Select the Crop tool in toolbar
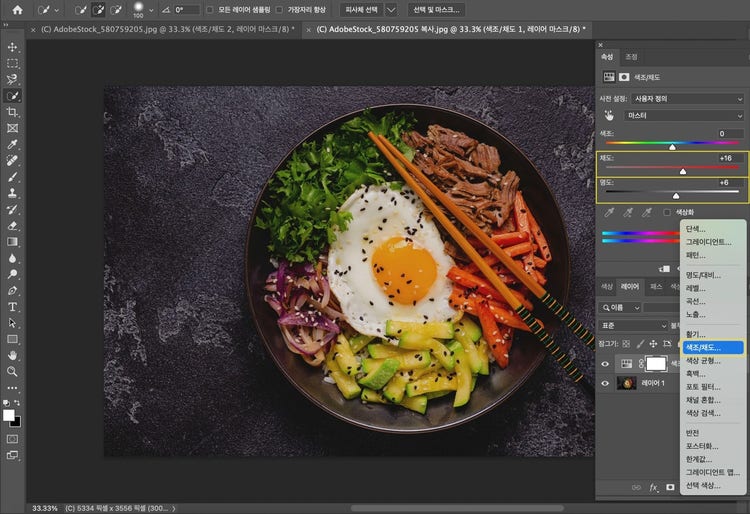Screen dimensions: 750x514 coord(13,112)
